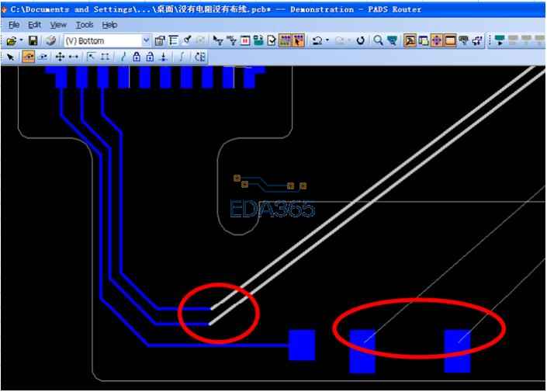Screen dimensions: 547x392
Task: Click the document check toolbar icon
Action: (272, 41)
